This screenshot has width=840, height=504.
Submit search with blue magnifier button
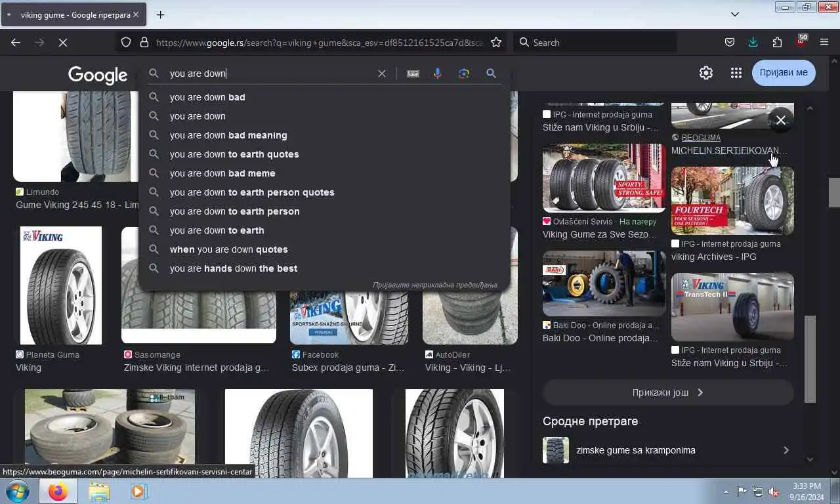coord(491,73)
